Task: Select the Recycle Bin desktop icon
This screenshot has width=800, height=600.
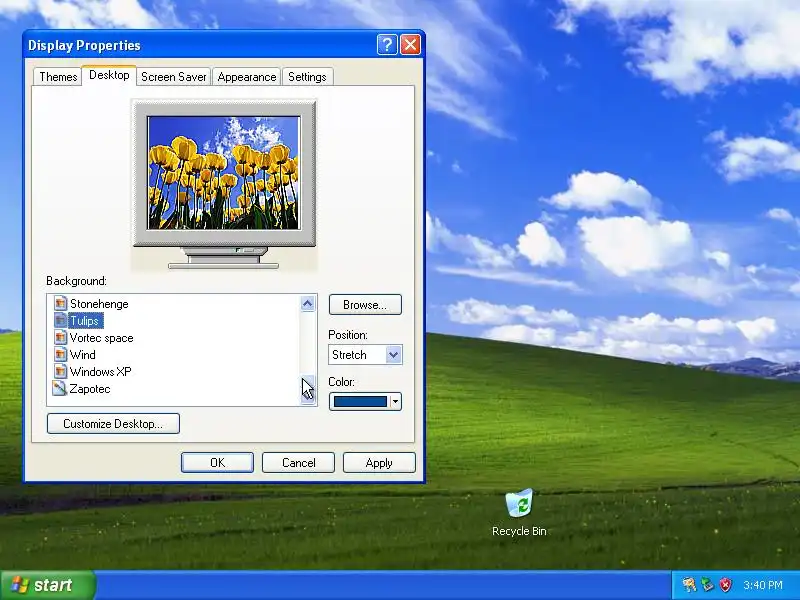Action: pyautogui.click(x=519, y=512)
